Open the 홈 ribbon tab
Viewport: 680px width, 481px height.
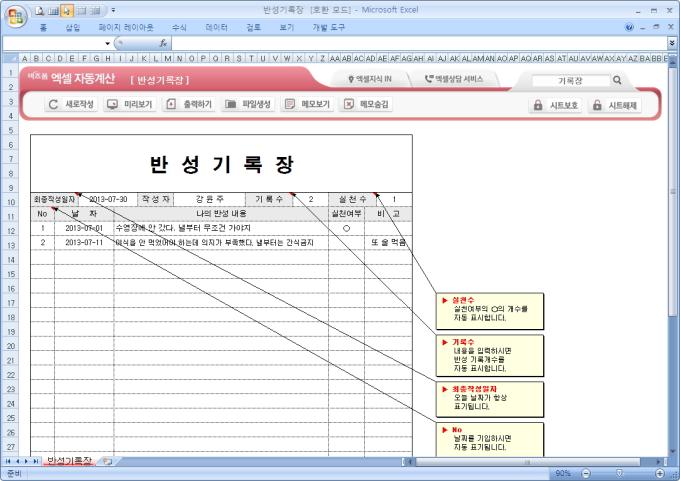(43, 28)
